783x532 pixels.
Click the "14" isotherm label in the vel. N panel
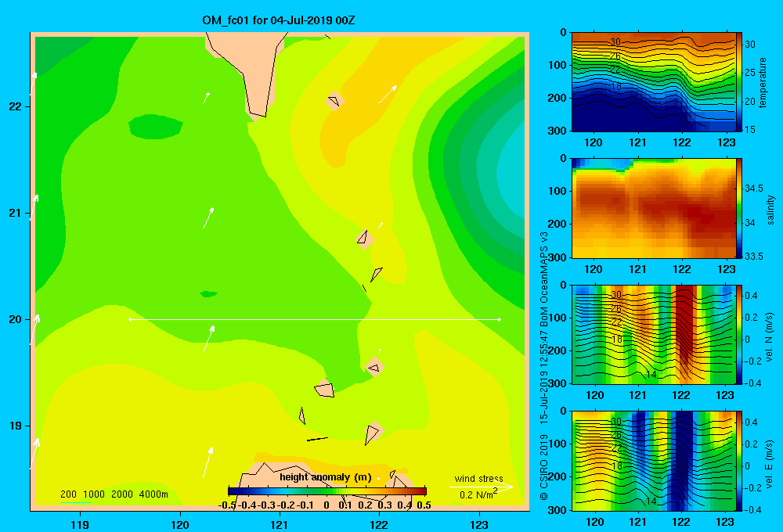click(x=651, y=374)
